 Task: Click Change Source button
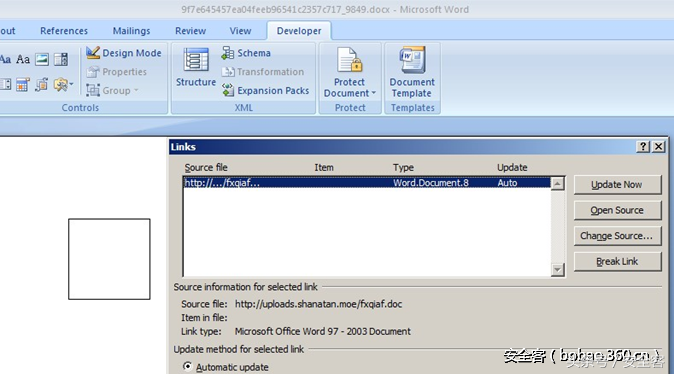[617, 236]
